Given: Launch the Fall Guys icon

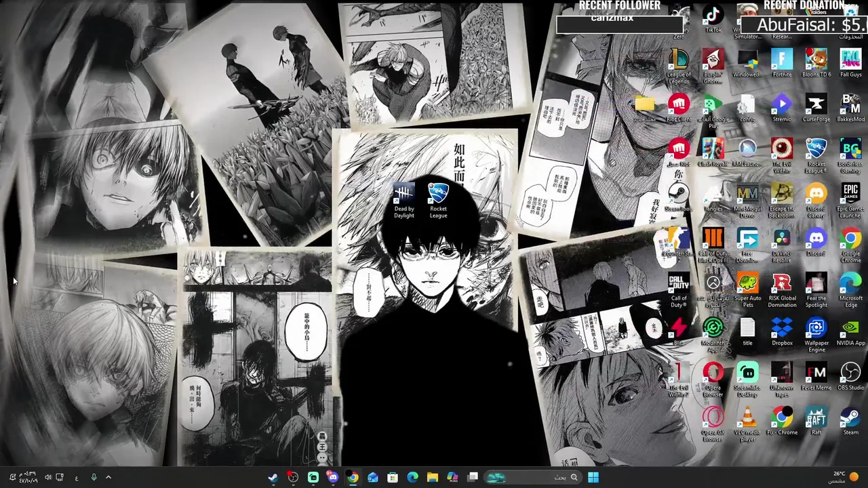Looking at the screenshot, I should click(850, 62).
